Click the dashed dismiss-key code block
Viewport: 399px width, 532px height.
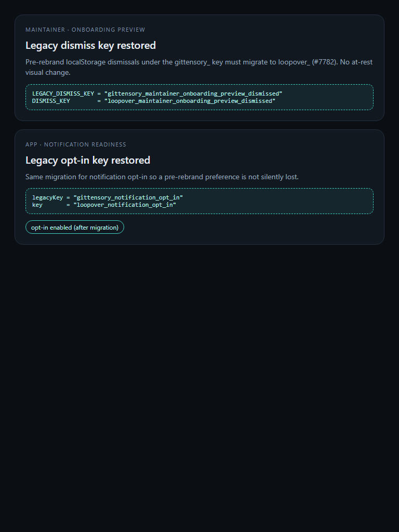click(x=199, y=97)
